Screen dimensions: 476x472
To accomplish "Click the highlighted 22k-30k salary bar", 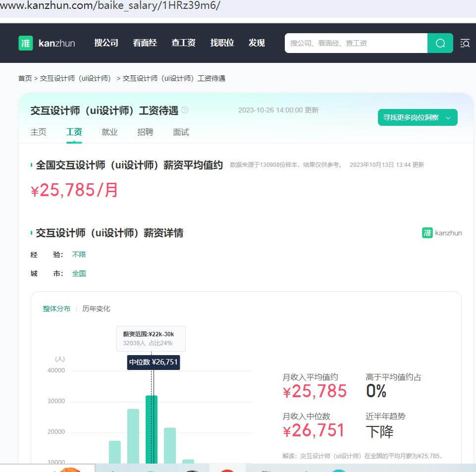I will (x=152, y=429).
